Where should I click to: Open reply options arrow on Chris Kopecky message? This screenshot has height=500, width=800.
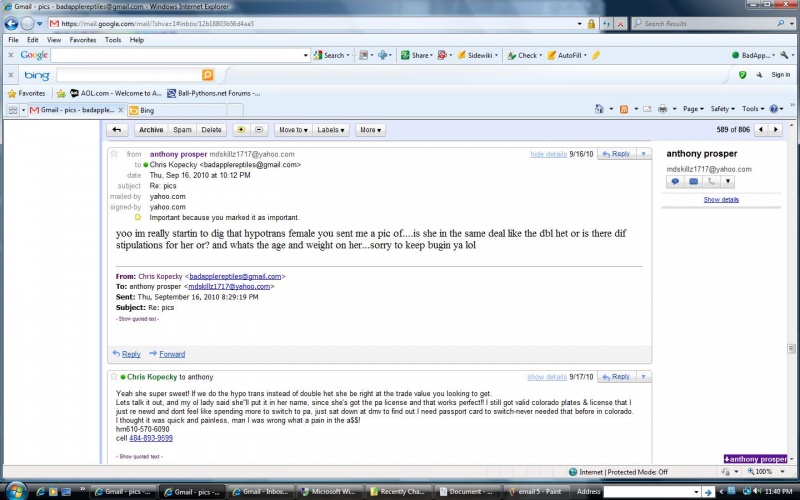(643, 377)
